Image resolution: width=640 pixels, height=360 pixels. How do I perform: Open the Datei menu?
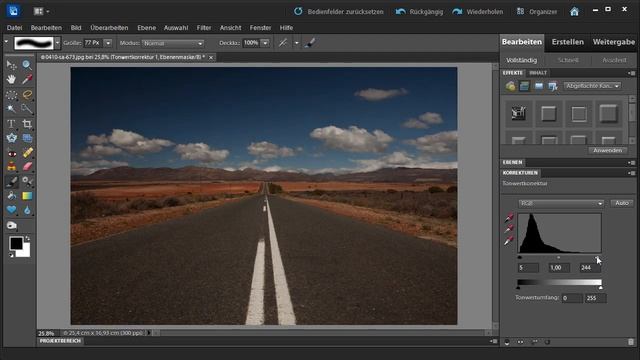(14, 28)
